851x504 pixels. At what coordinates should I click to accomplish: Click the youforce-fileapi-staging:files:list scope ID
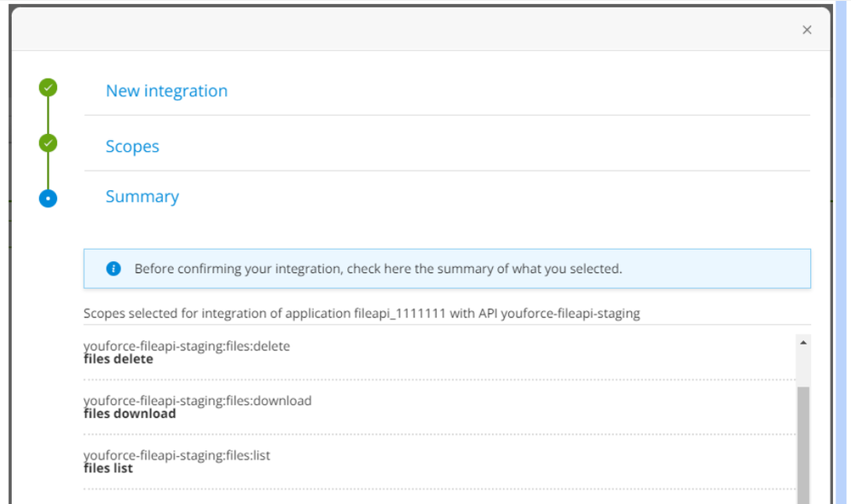click(x=177, y=455)
